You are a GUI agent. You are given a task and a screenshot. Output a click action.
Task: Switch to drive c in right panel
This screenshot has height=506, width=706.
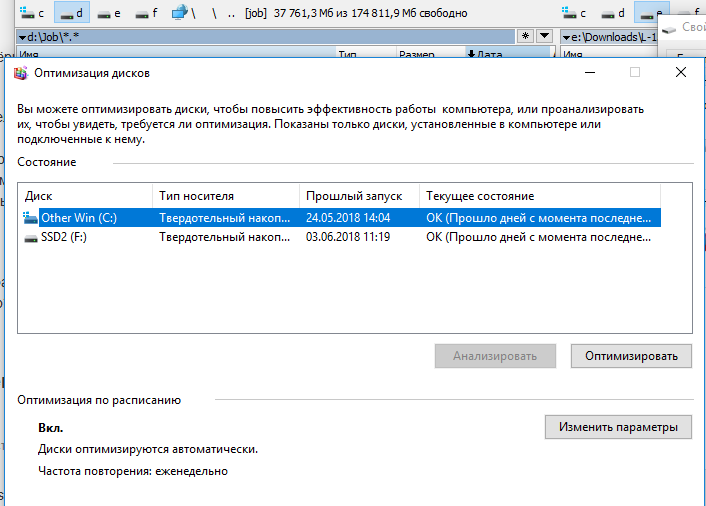(575, 13)
